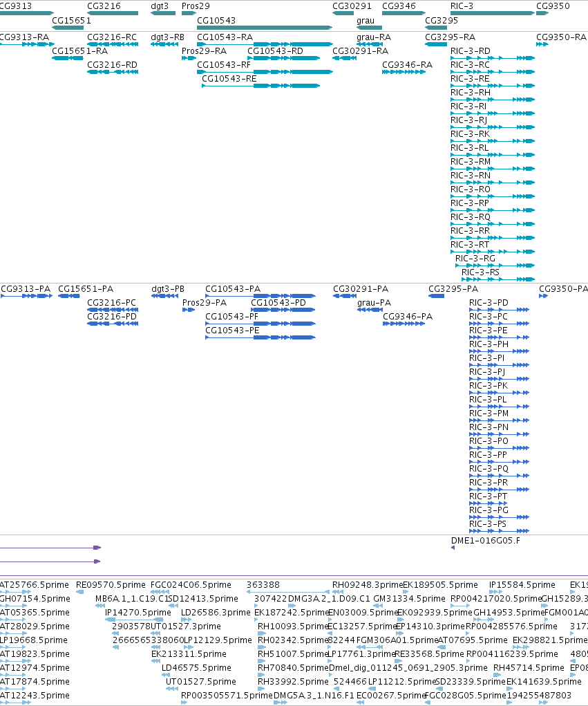Open transcript RIC-3-RS
The width and height of the screenshot is (588, 706).
(480, 272)
